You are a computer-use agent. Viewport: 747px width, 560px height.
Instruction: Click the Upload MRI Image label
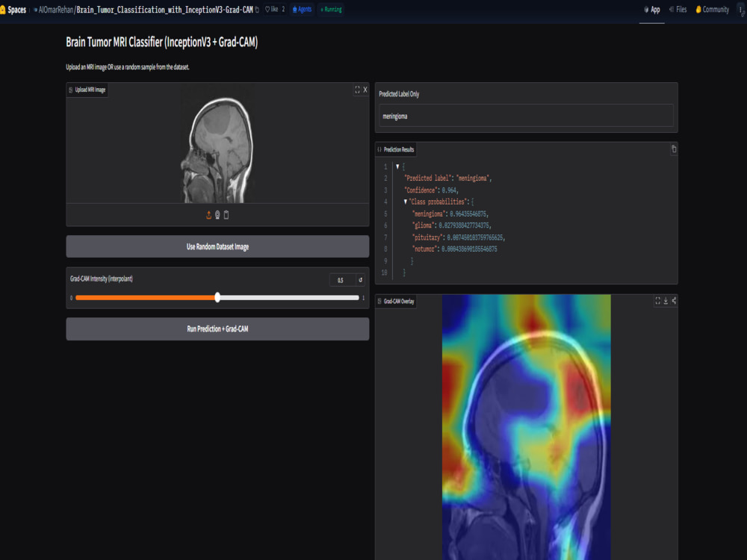87,90
